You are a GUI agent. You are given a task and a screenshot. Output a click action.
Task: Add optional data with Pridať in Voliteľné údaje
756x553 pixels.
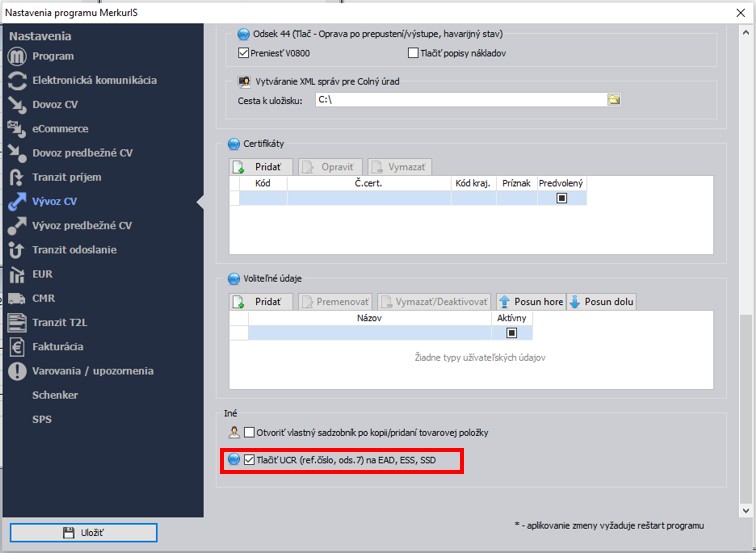tap(261, 302)
